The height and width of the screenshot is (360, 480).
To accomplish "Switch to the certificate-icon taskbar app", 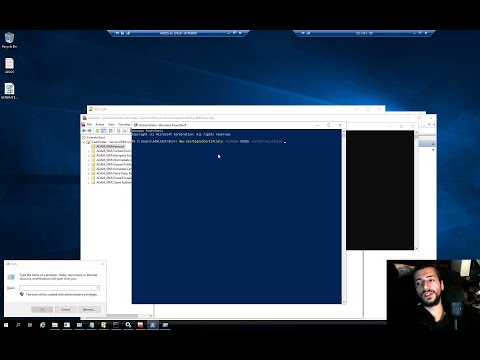I will [104, 325].
